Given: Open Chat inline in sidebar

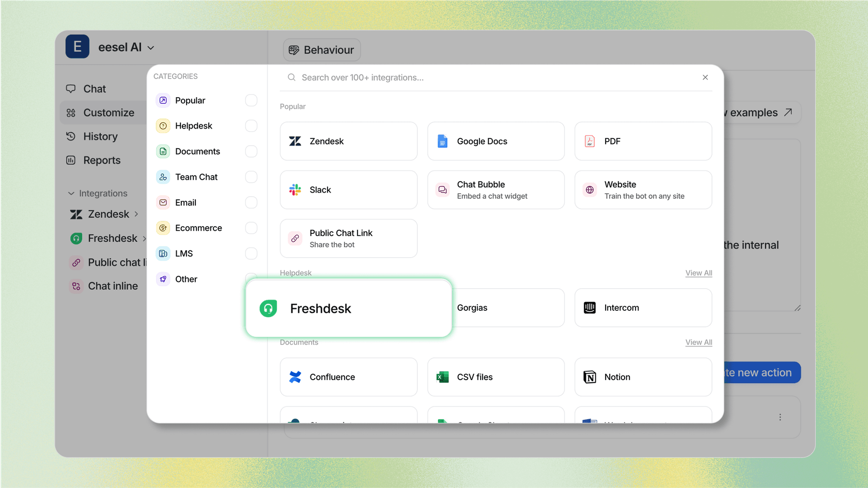Looking at the screenshot, I should tap(104, 286).
